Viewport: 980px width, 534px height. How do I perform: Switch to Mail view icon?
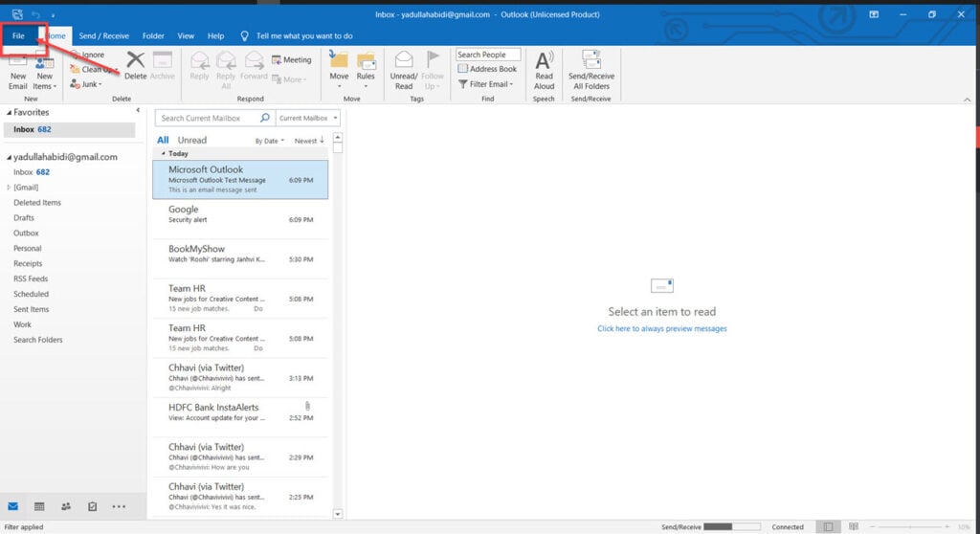(13, 506)
